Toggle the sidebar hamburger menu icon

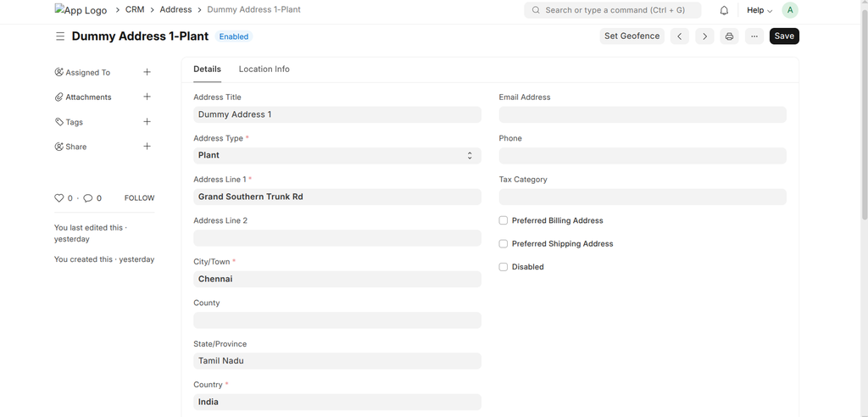pos(60,36)
